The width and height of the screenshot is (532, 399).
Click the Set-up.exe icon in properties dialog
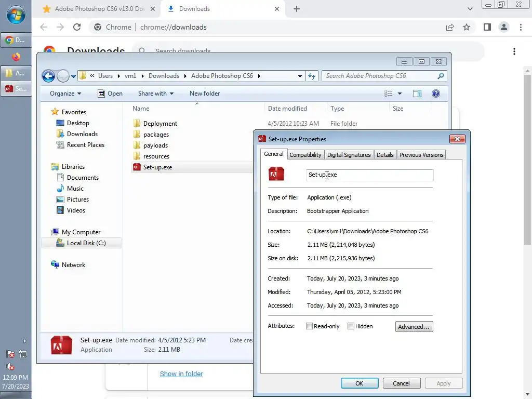[276, 175]
